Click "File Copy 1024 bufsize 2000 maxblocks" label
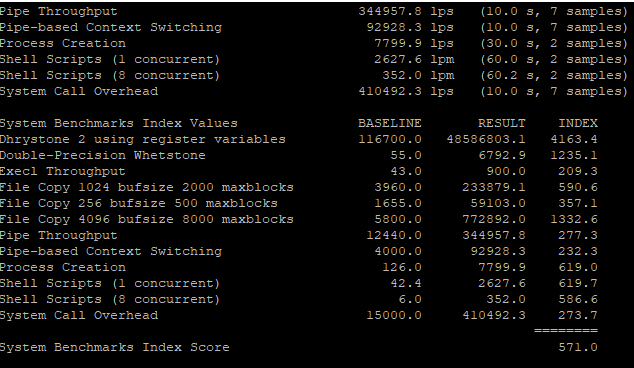The width and height of the screenshot is (634, 368). [x=146, y=187]
